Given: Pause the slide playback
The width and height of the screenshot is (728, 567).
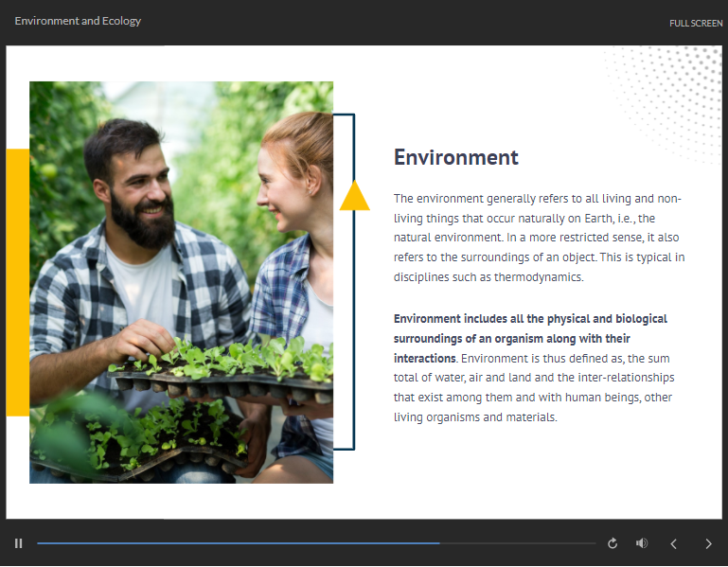Looking at the screenshot, I should pos(18,543).
